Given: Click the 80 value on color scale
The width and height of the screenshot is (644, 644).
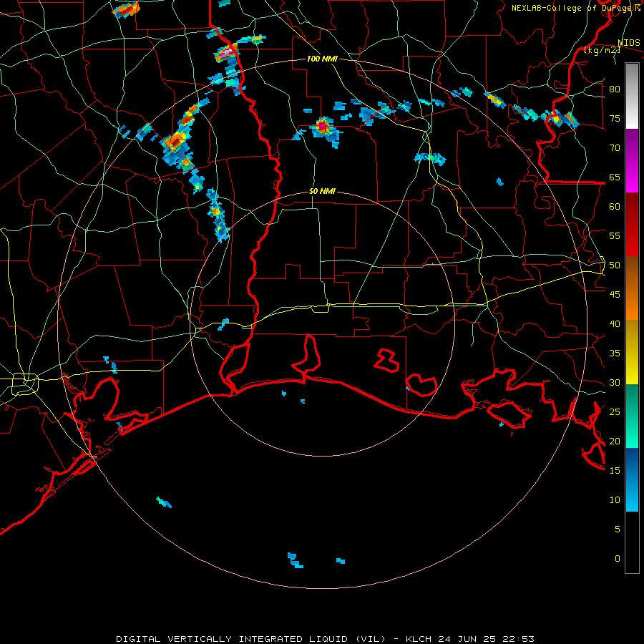Looking at the screenshot, I should pyautogui.click(x=615, y=89).
